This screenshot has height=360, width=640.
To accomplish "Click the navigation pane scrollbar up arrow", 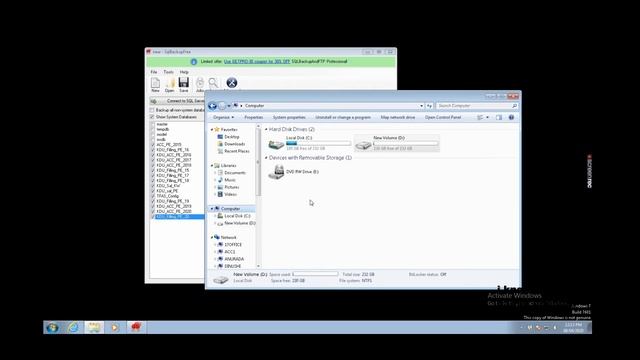I will [258, 127].
